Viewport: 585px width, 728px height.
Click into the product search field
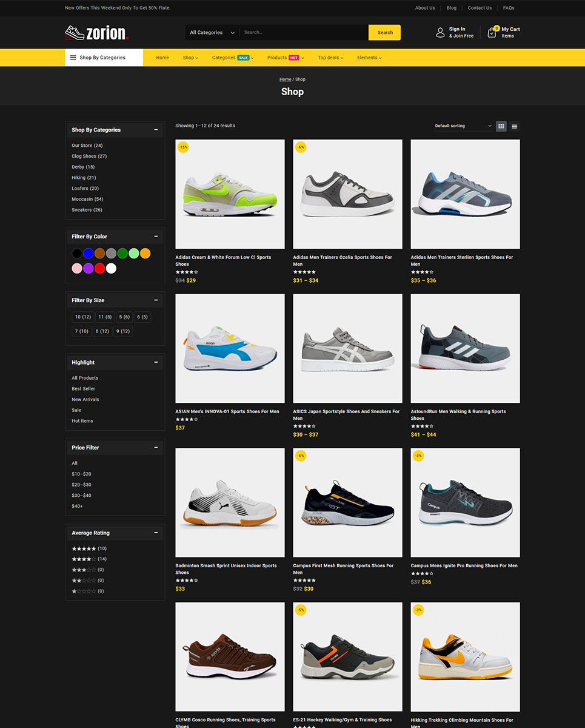pyautogui.click(x=303, y=33)
